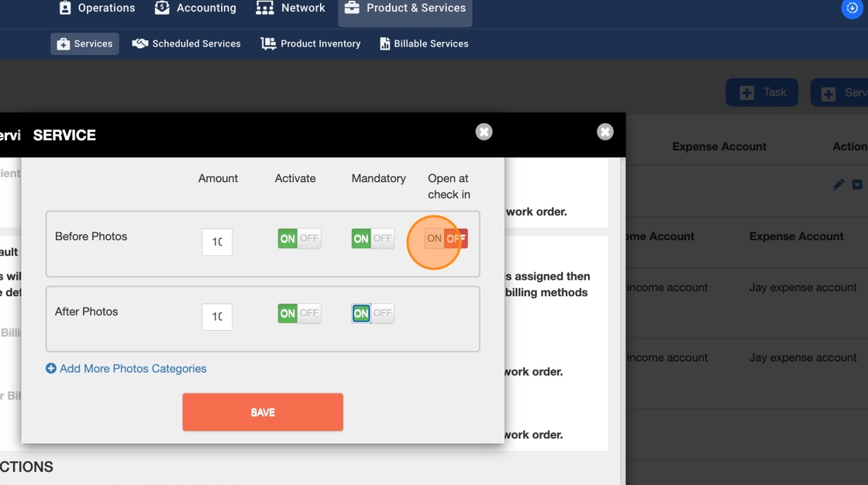Click the Accounting dollar icon
Screen dimensions: 868x485
(x=162, y=8)
